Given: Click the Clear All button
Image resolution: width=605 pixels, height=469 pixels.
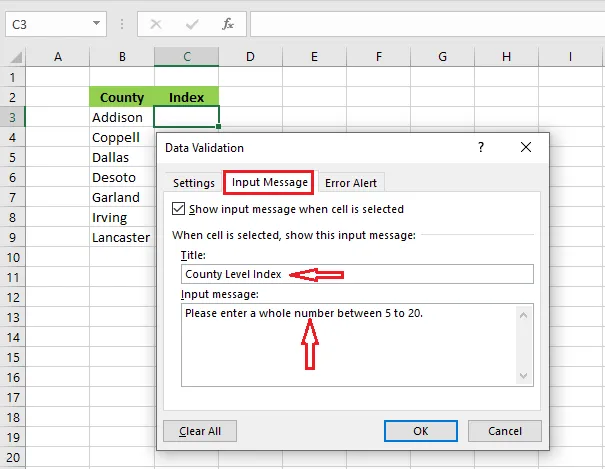Looking at the screenshot, I should tap(200, 431).
